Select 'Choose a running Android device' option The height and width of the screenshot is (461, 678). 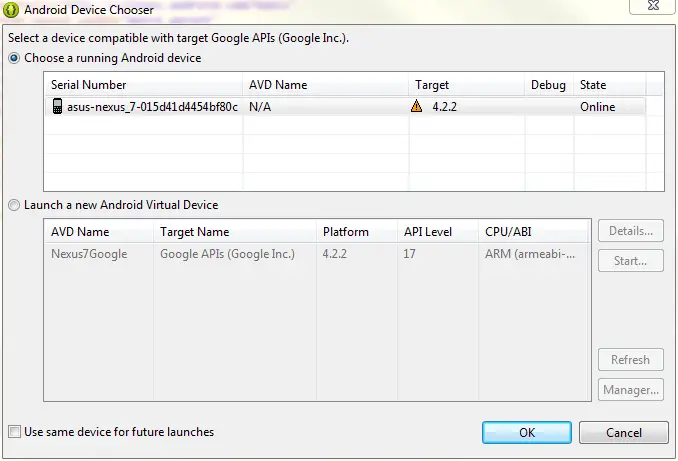[x=14, y=58]
